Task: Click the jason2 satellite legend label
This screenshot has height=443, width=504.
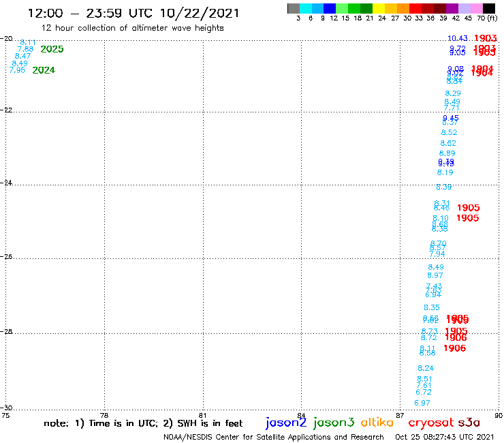Action: [286, 423]
